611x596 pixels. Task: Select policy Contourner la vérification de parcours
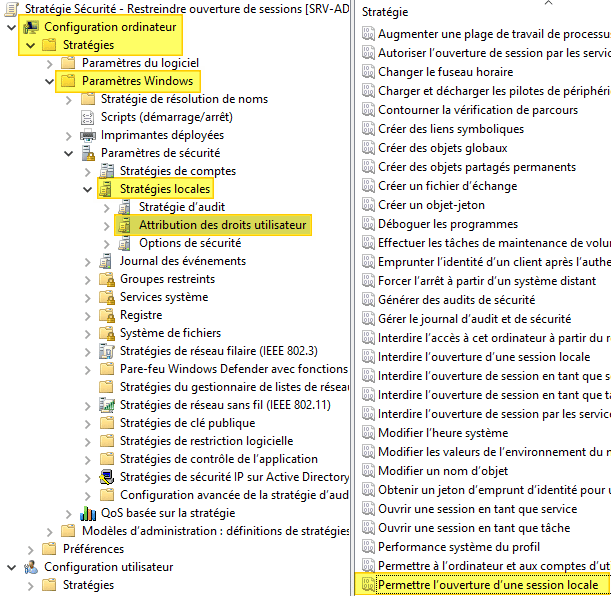[478, 110]
